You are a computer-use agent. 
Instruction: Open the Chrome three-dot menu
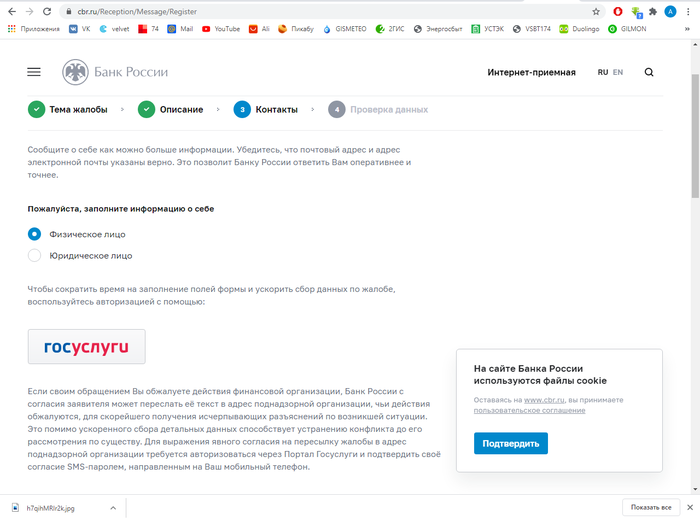pyautogui.click(x=687, y=11)
